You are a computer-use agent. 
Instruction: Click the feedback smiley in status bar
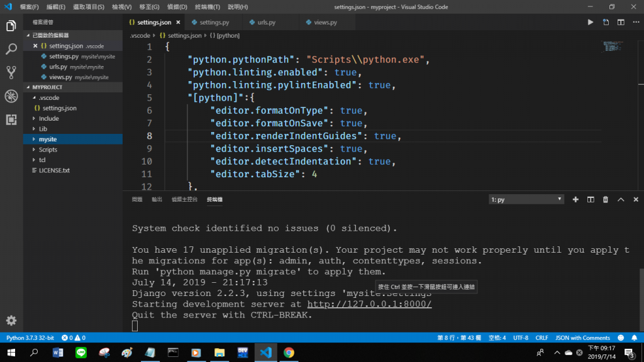(x=621, y=337)
